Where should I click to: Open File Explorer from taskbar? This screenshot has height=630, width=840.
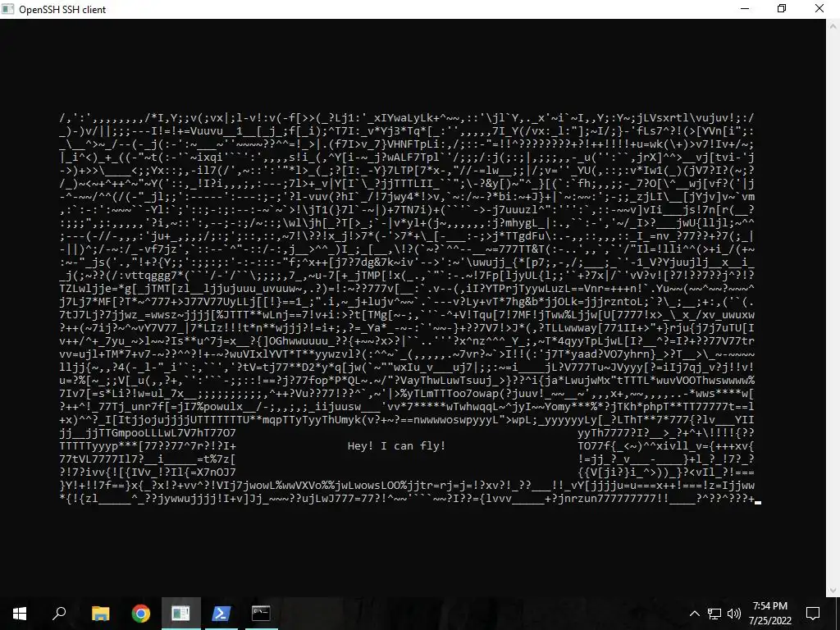[x=100, y=614]
